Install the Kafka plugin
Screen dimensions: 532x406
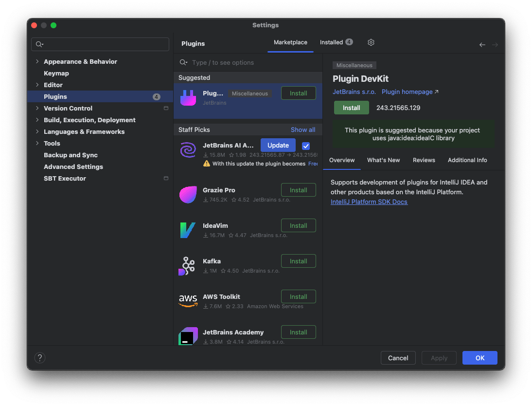298,261
